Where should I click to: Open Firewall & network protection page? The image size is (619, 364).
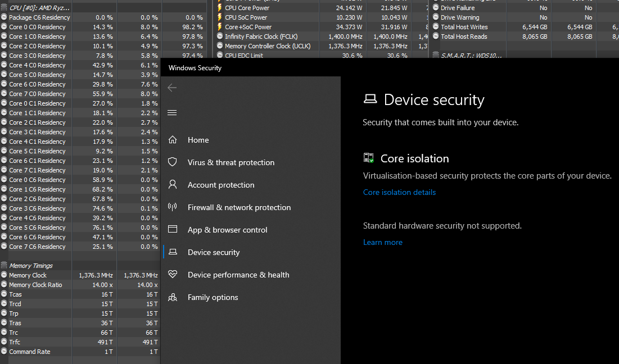pyautogui.click(x=239, y=207)
